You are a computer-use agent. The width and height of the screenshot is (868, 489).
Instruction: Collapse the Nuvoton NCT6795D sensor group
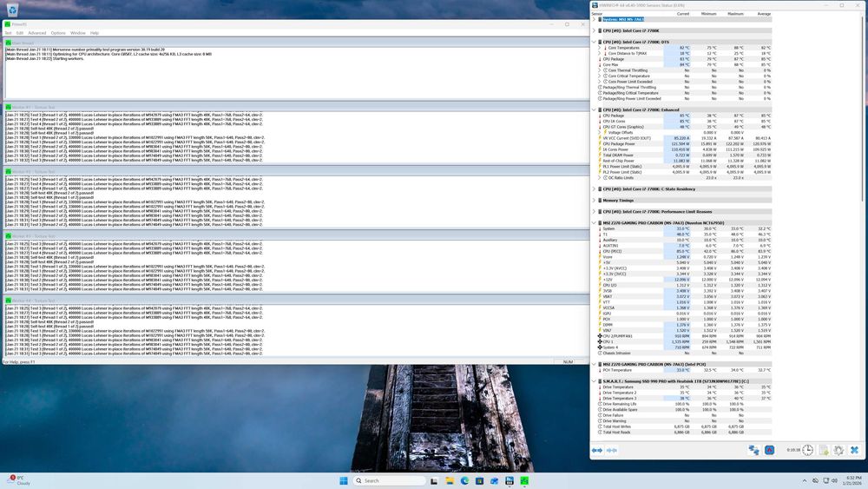click(594, 223)
